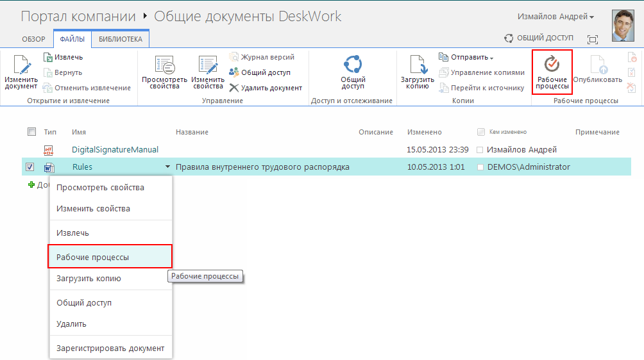Image resolution: width=644 pixels, height=360 pixels.
Task: Toggle the select-all checkbox in the list header
Action: click(x=31, y=131)
